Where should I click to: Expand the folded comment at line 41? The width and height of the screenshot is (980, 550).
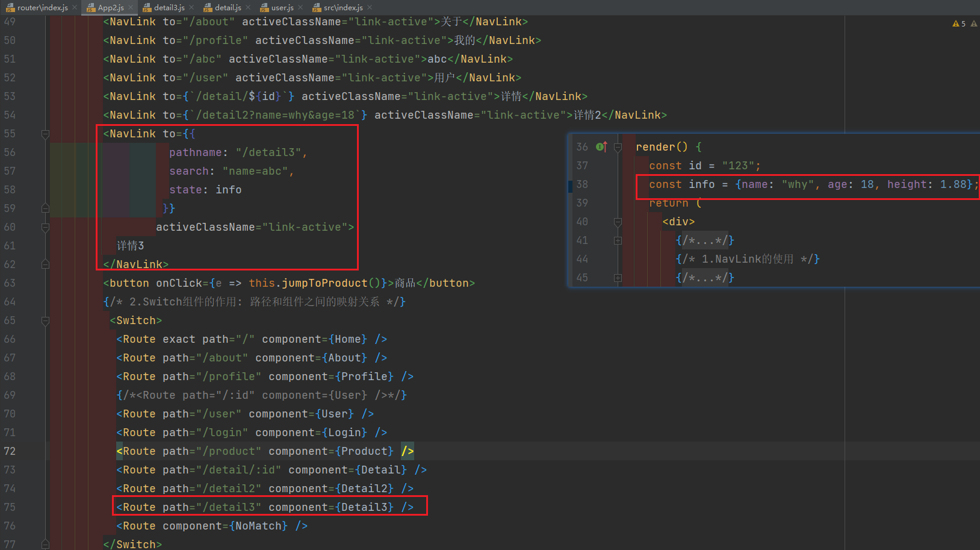pyautogui.click(x=618, y=240)
